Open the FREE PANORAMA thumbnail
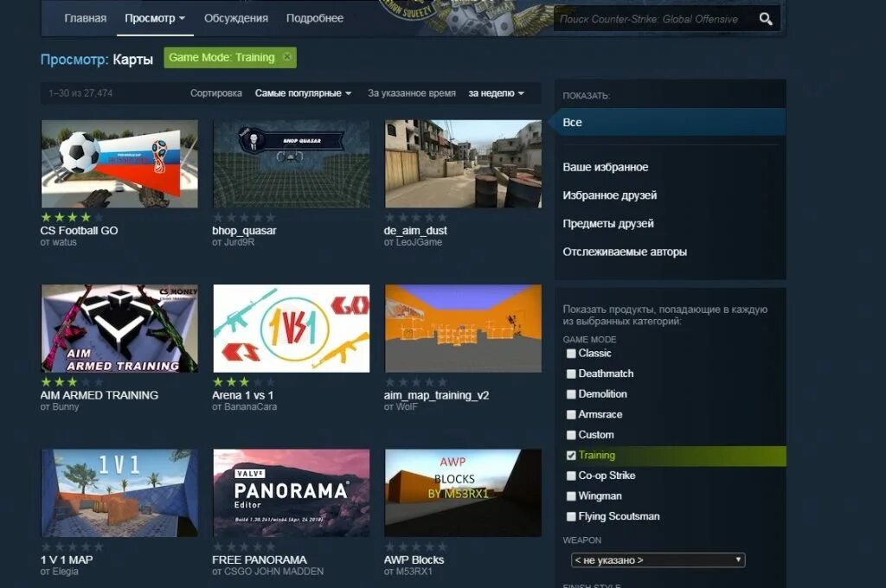The width and height of the screenshot is (886, 588). 291,493
